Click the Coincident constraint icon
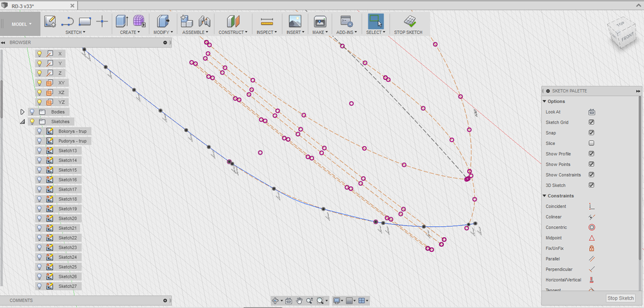Screen dimensions: 644x308 (x=592, y=206)
